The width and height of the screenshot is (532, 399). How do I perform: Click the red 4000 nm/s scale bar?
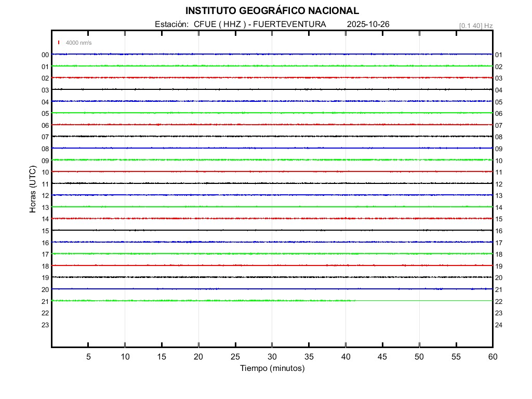click(x=59, y=43)
